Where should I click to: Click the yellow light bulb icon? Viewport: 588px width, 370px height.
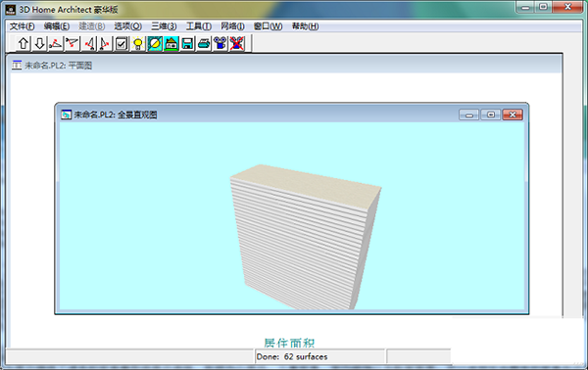point(138,44)
